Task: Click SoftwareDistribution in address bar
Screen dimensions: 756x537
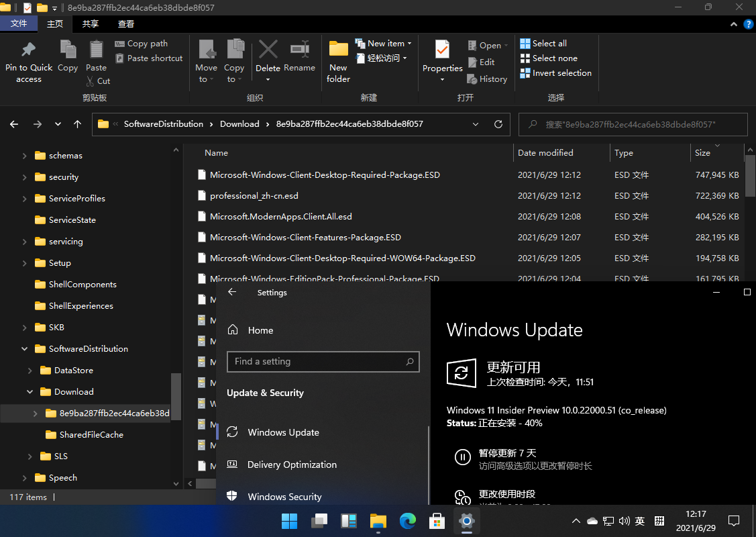Action: pyautogui.click(x=164, y=124)
